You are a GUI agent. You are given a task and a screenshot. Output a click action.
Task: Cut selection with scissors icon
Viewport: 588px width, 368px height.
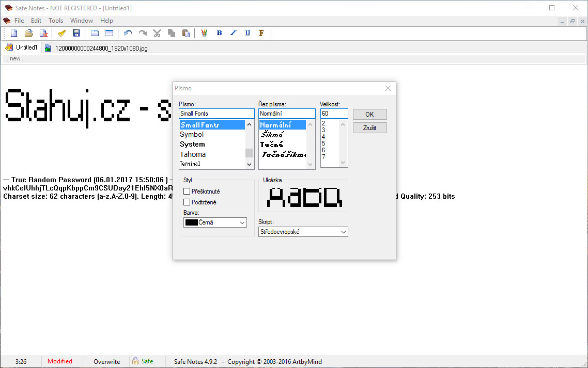(157, 34)
